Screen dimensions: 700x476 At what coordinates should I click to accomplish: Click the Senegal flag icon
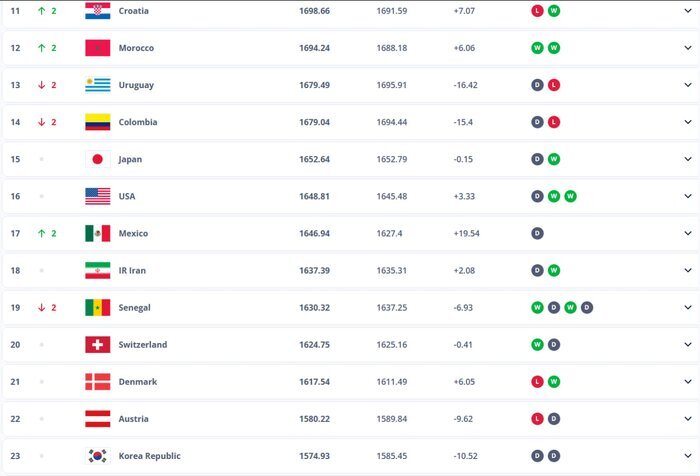pyautogui.click(x=97, y=307)
